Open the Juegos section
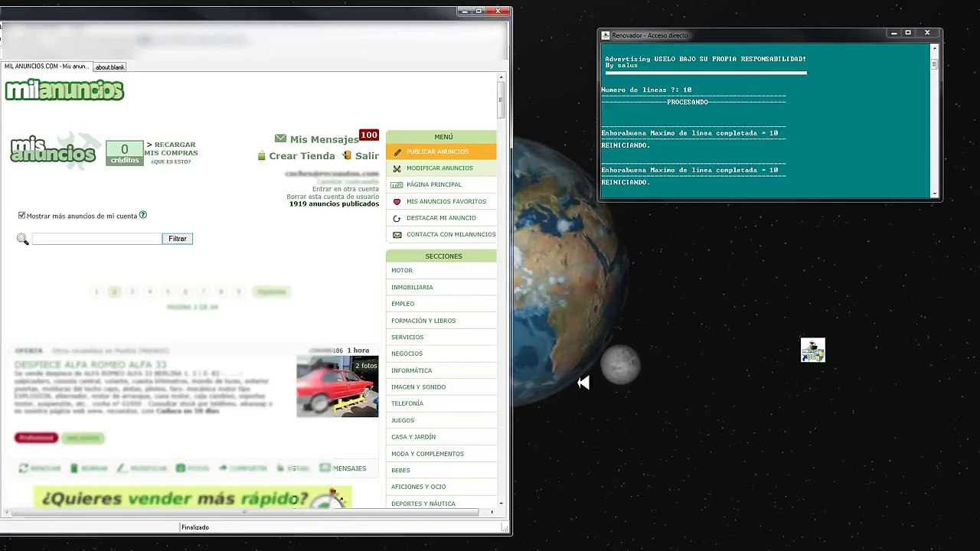This screenshot has width=980, height=551. (441, 420)
